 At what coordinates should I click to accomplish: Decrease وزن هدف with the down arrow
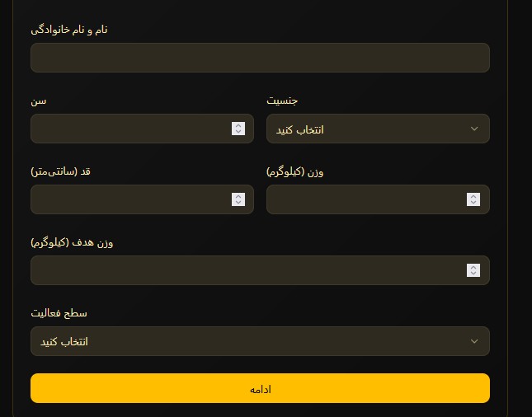point(473,274)
